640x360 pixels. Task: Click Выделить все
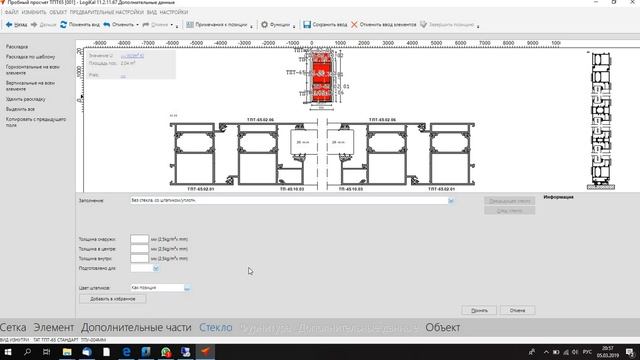click(20, 109)
